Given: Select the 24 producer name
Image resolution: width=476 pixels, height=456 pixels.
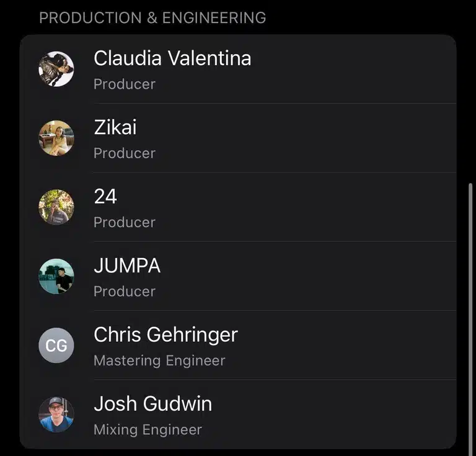Looking at the screenshot, I should pos(105,196).
